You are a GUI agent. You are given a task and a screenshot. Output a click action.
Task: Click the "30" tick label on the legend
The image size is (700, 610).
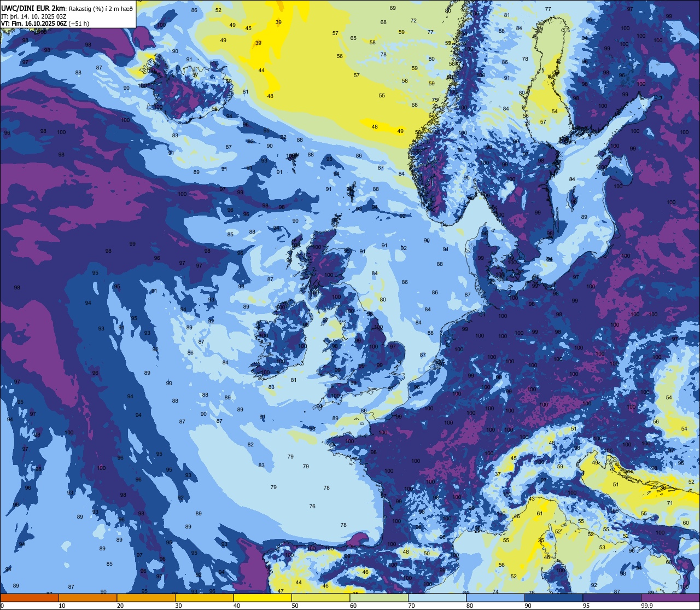(178, 606)
